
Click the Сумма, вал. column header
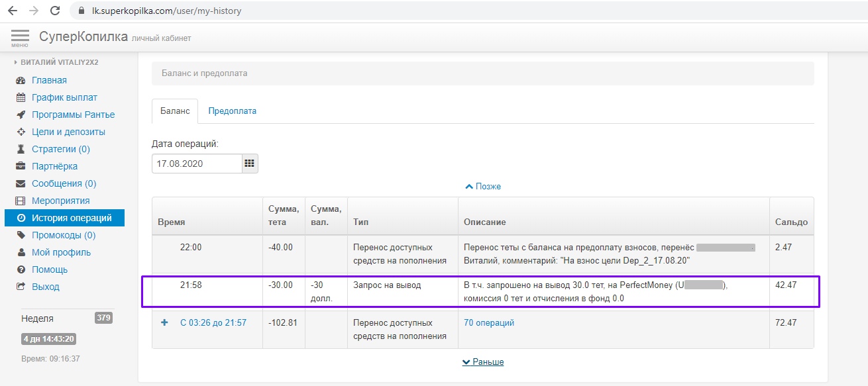[326, 216]
